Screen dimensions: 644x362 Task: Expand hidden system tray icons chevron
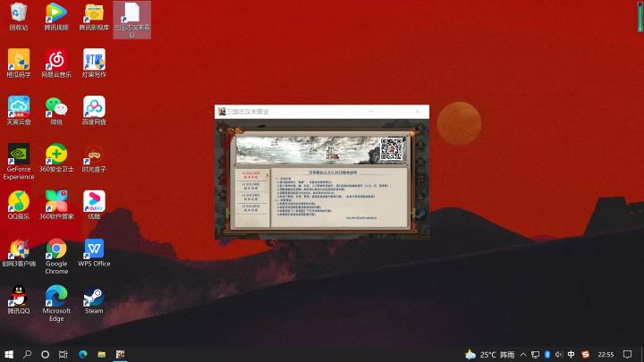523,355
